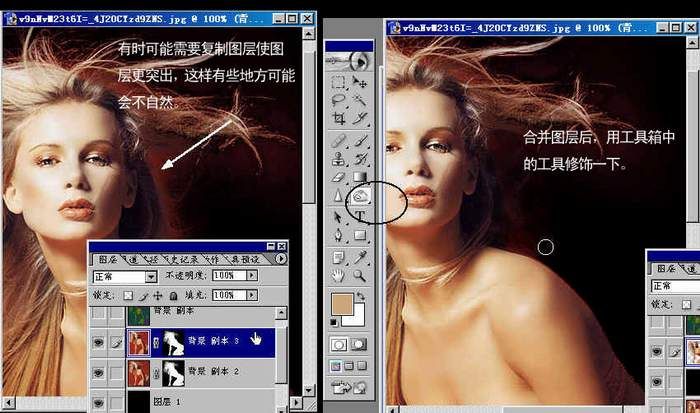Click left window horizontal scroll left arrow
This screenshot has height=413, width=700.
pos(8,403)
